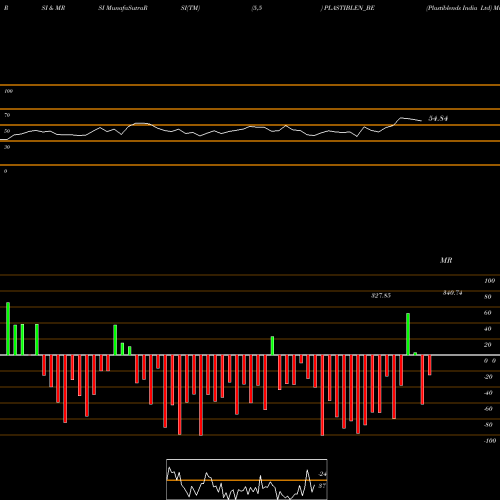Click the tall green bar below 340.74

pyautogui.click(x=408, y=334)
